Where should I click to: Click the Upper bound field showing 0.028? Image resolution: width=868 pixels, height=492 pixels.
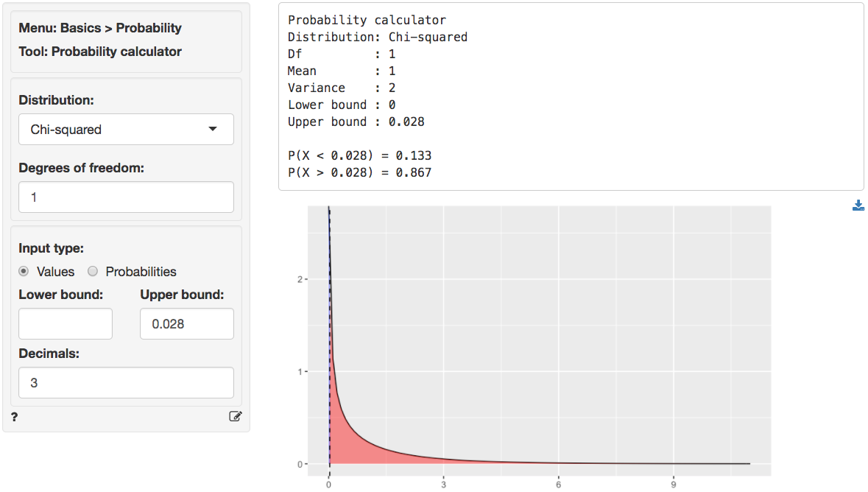(x=186, y=324)
